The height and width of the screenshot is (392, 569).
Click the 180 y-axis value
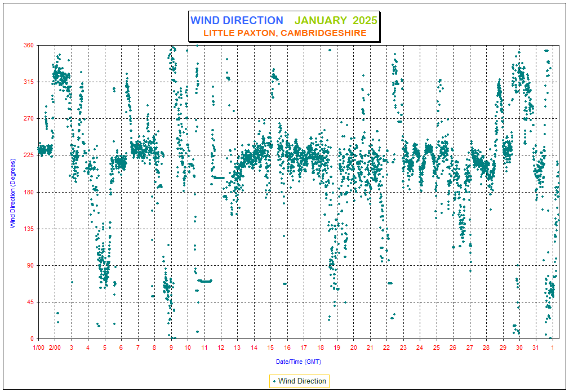pos(29,192)
